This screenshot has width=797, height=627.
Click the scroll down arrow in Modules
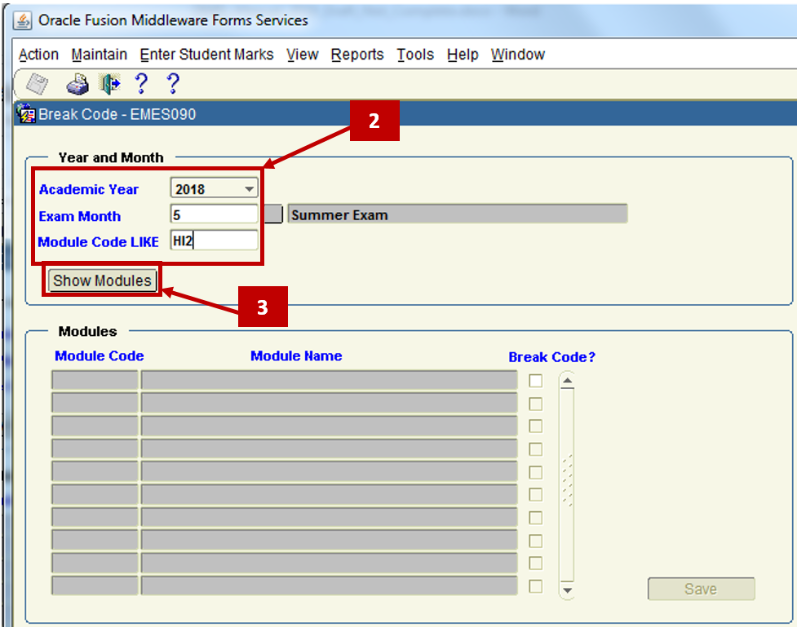567,590
